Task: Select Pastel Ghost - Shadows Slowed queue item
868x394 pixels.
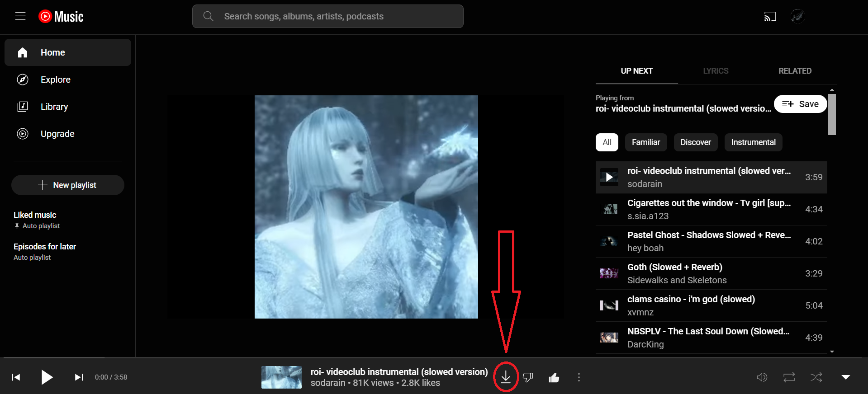Action: pyautogui.click(x=711, y=241)
